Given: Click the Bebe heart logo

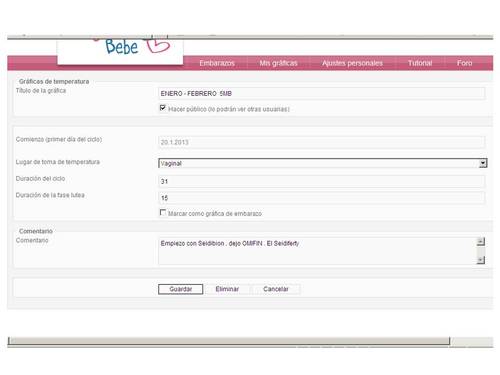Looking at the screenshot, I should pos(137,47).
